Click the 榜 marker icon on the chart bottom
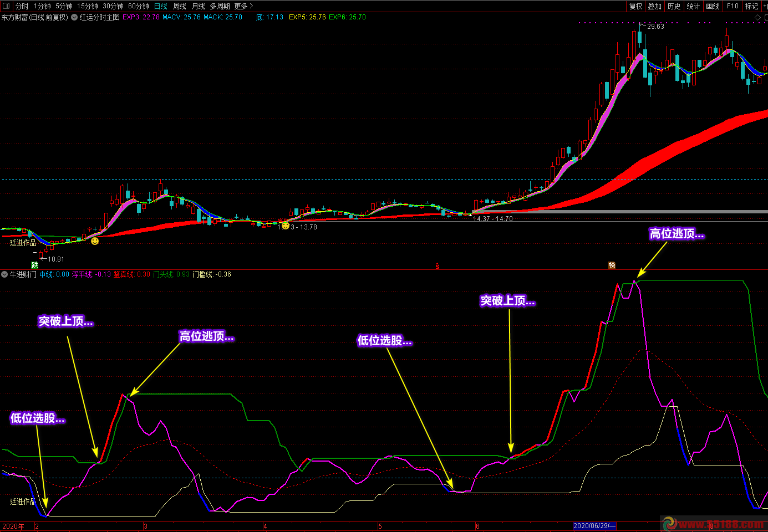Viewport: 768px width, 532px height. click(612, 265)
